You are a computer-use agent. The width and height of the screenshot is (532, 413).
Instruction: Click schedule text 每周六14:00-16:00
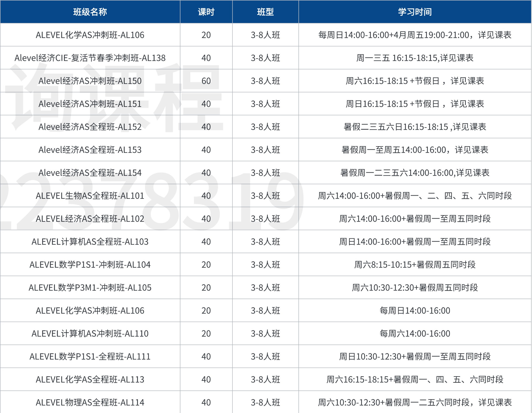click(x=415, y=333)
